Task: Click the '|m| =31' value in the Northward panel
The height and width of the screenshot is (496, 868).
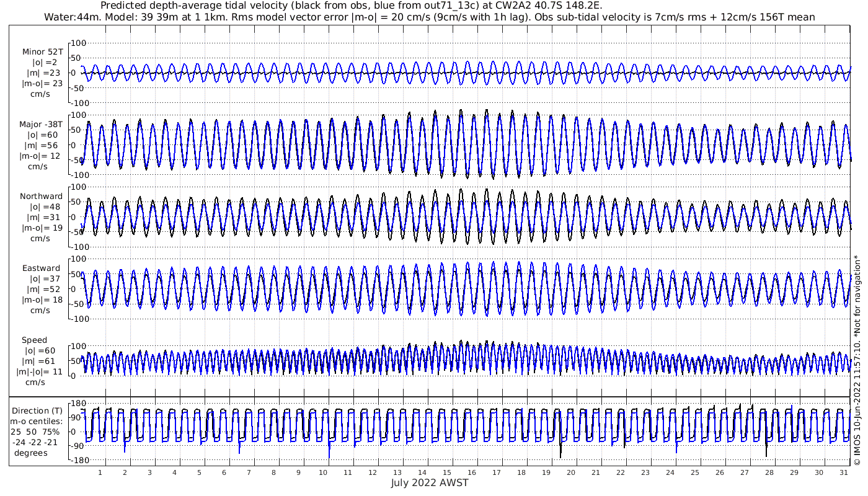Action: click(x=43, y=218)
